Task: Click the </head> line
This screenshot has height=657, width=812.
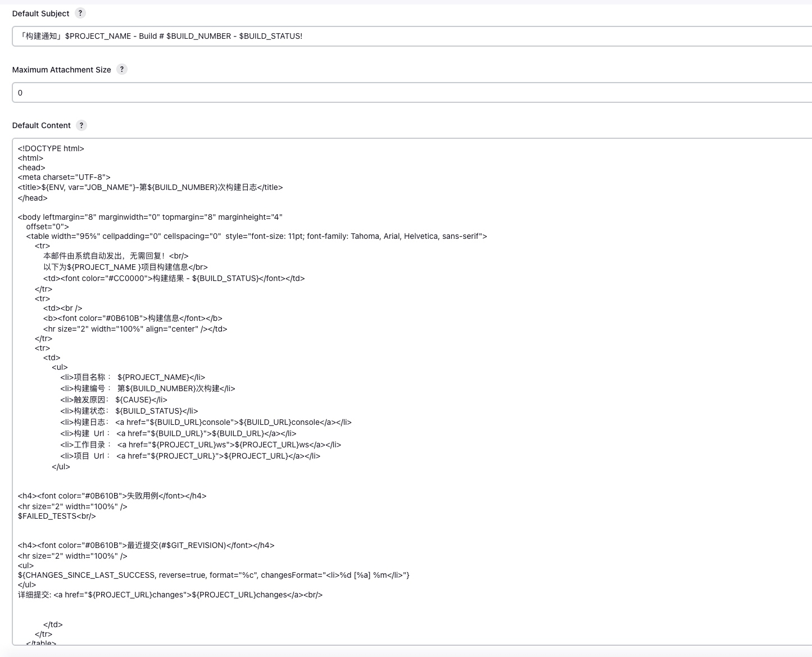Action: [x=33, y=198]
